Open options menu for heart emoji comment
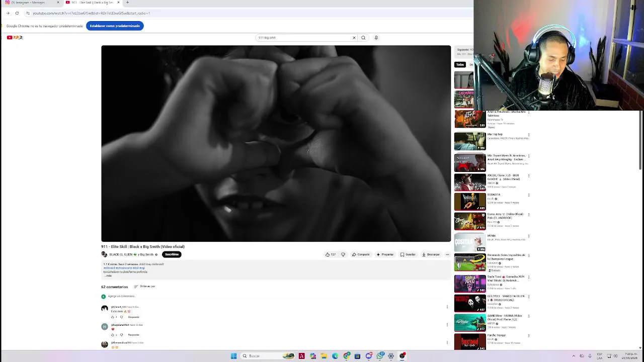 click(x=447, y=325)
